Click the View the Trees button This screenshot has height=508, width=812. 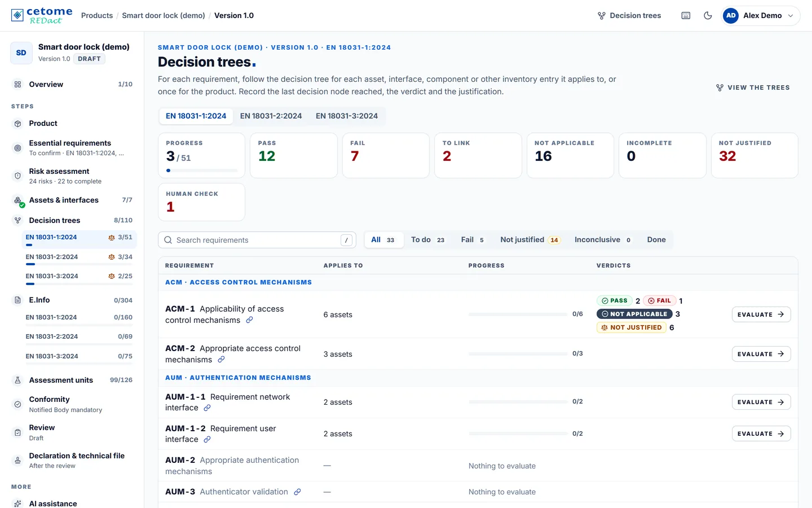(x=753, y=87)
